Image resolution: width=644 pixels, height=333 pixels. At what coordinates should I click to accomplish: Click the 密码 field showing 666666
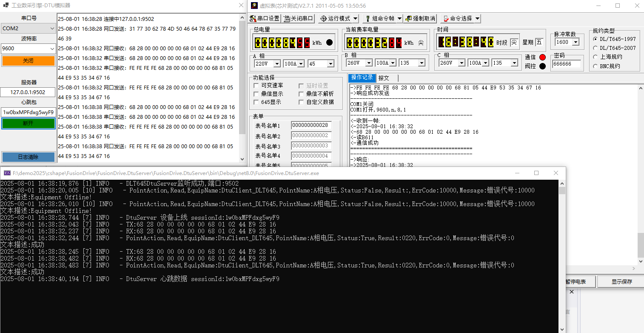567,64
